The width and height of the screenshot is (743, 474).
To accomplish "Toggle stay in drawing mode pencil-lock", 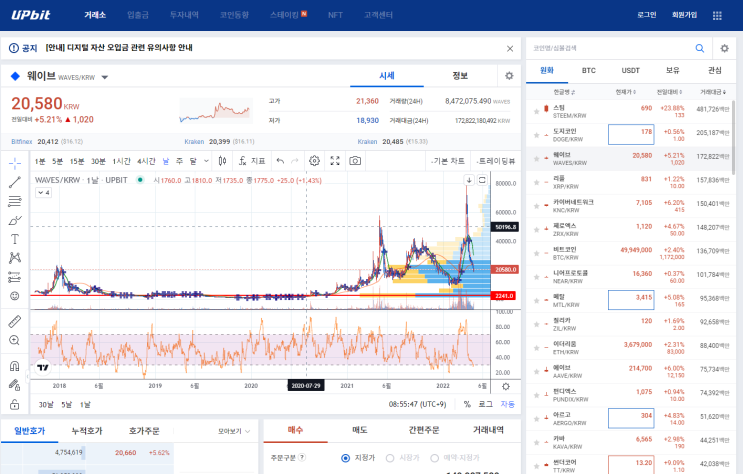I will pyautogui.click(x=15, y=385).
